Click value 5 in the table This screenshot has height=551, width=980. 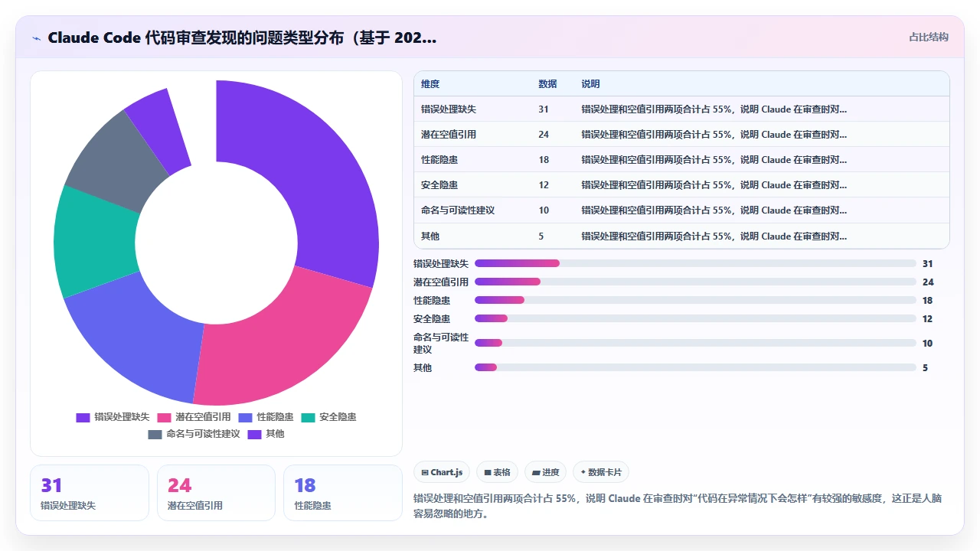541,236
